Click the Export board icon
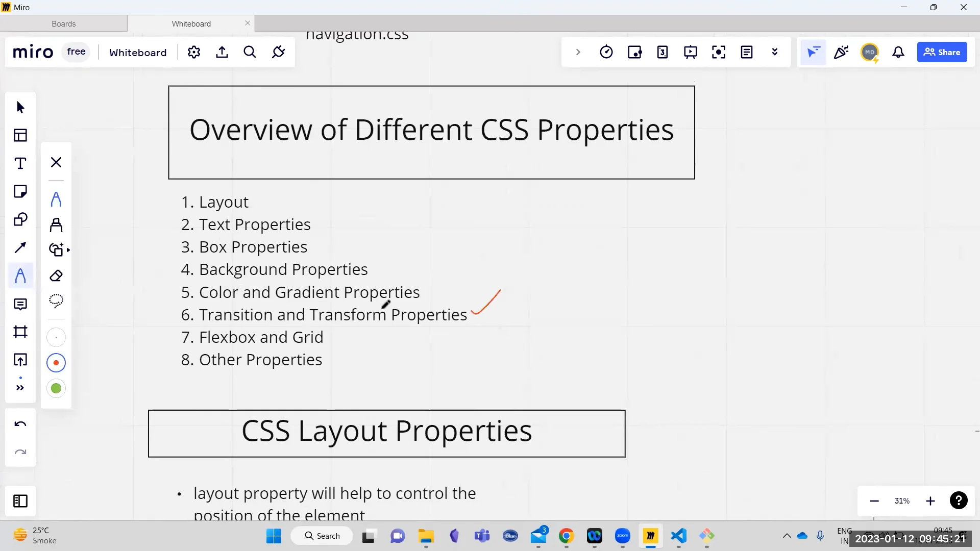The height and width of the screenshot is (551, 980). pos(222,52)
